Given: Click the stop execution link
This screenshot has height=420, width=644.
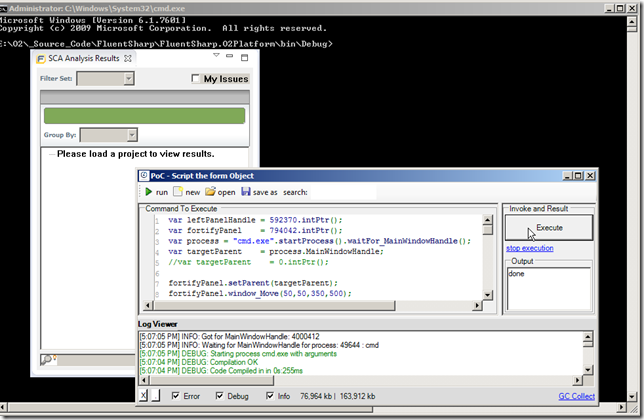Looking at the screenshot, I should pyautogui.click(x=529, y=248).
